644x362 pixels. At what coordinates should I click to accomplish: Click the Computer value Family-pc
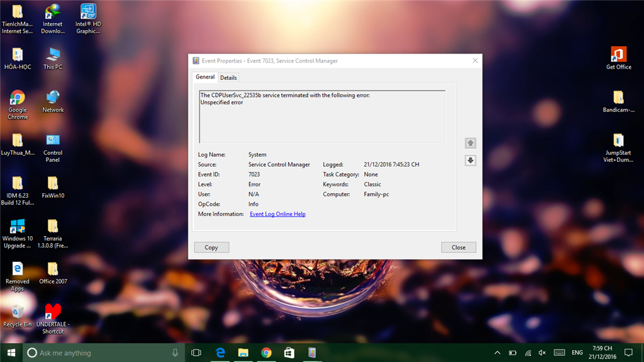376,194
